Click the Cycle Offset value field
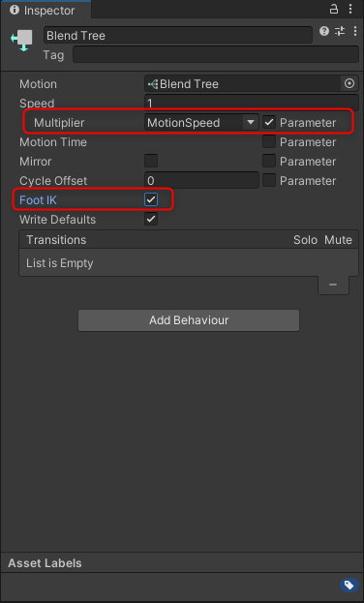This screenshot has width=364, height=603. point(201,180)
